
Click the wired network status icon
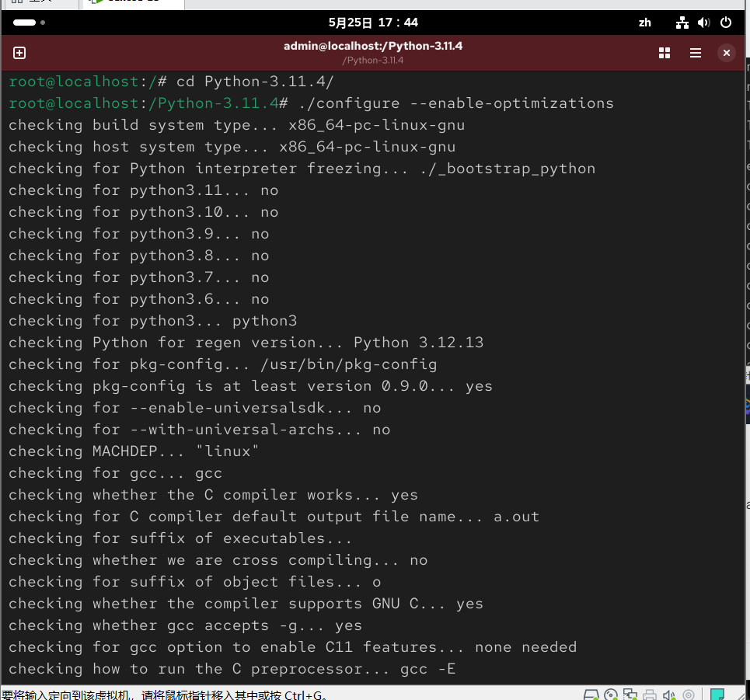[682, 23]
